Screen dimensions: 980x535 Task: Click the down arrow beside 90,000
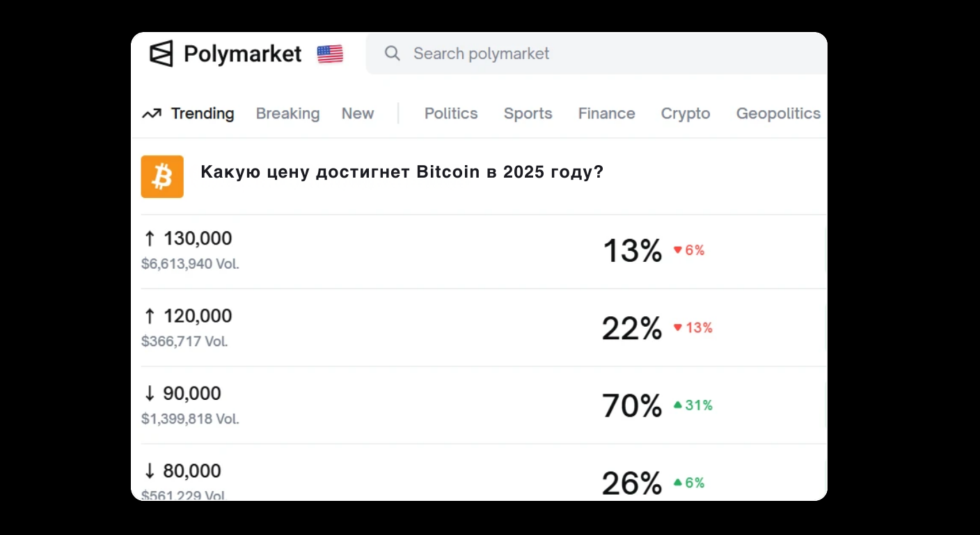point(149,393)
